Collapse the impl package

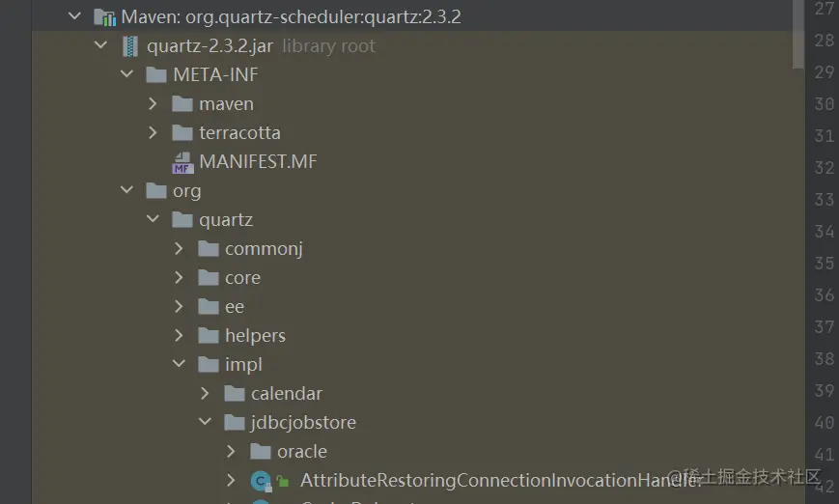coord(180,365)
